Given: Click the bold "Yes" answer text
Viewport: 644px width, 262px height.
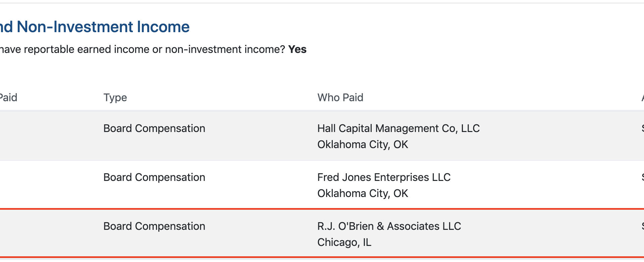Looking at the screenshot, I should click(x=297, y=49).
